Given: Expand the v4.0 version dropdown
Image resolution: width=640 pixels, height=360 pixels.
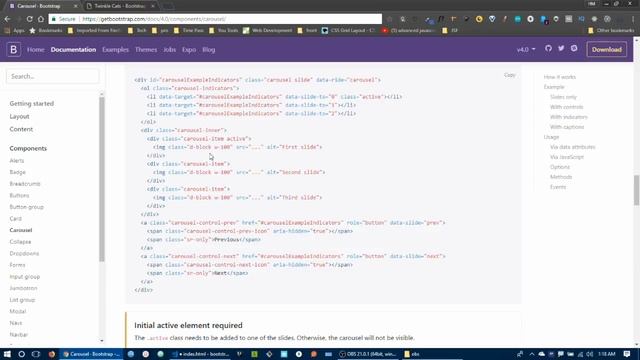Looking at the screenshot, I should [x=526, y=49].
